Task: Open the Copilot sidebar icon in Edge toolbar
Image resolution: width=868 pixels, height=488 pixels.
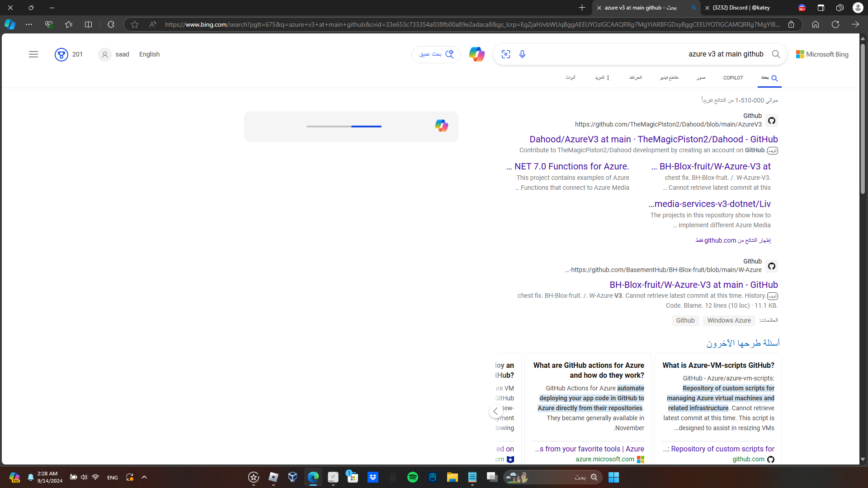Action: [10, 24]
